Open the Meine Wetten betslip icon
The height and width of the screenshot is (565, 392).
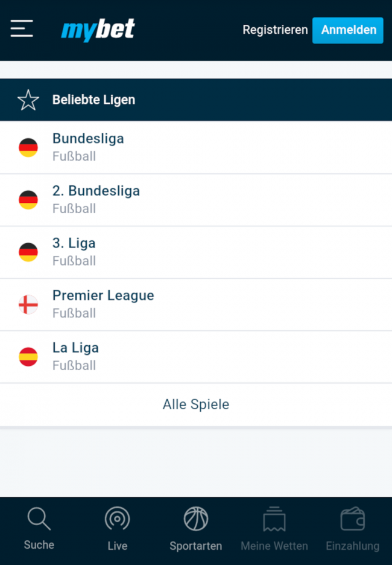pyautogui.click(x=274, y=519)
